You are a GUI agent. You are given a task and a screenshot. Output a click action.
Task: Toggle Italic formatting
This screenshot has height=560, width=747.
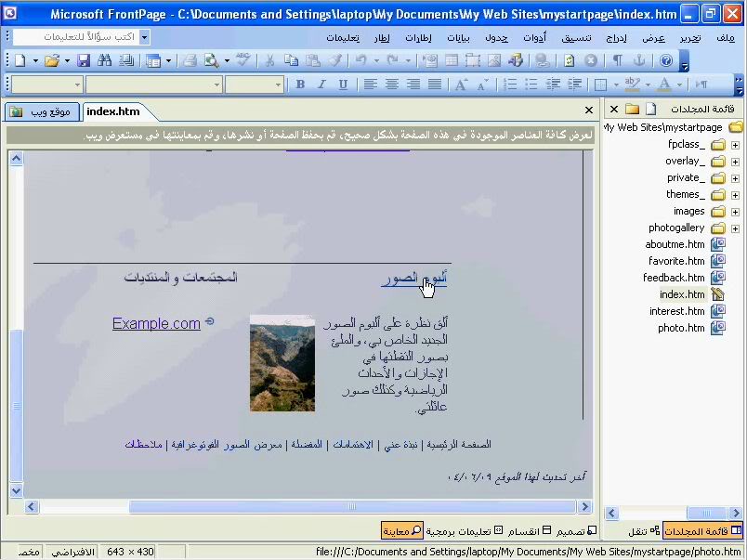(321, 85)
